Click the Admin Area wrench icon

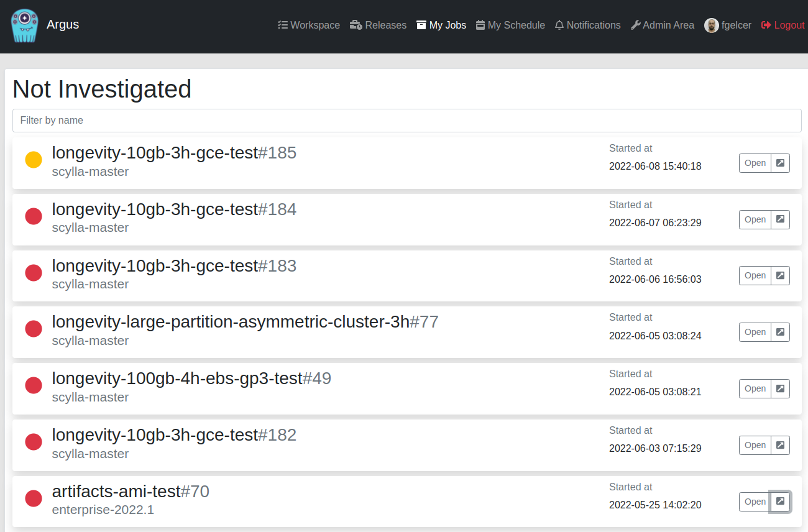coord(635,25)
